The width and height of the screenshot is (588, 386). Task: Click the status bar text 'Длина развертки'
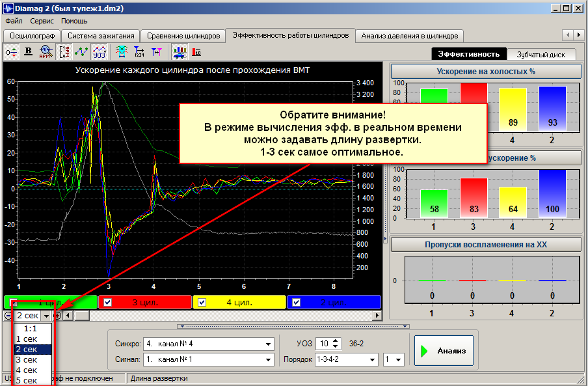point(159,378)
